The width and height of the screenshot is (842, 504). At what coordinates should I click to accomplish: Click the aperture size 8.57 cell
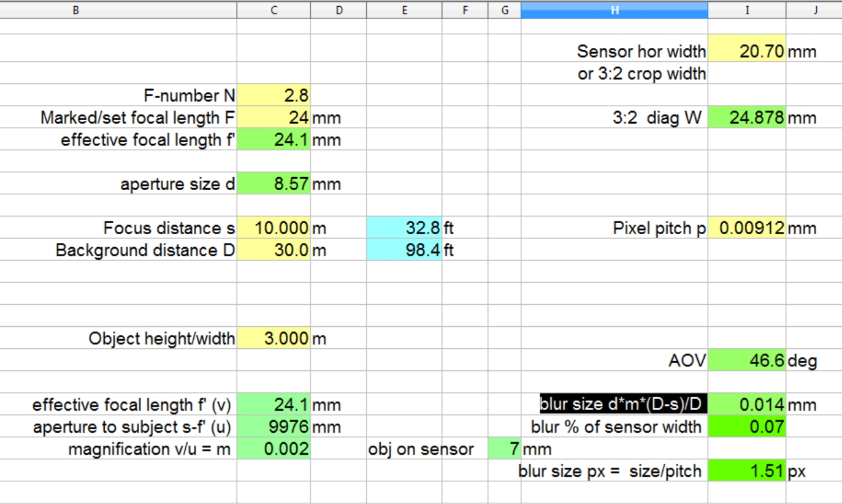[274, 184]
